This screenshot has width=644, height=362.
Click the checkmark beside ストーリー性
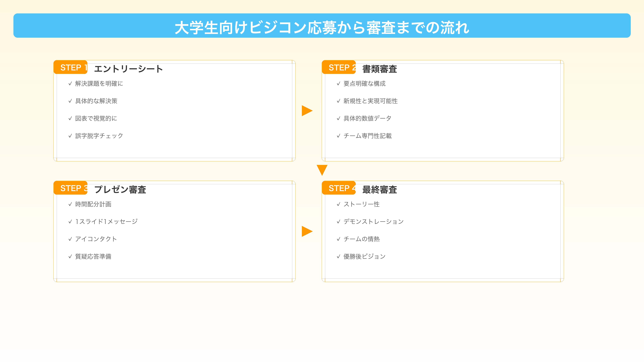tap(339, 204)
